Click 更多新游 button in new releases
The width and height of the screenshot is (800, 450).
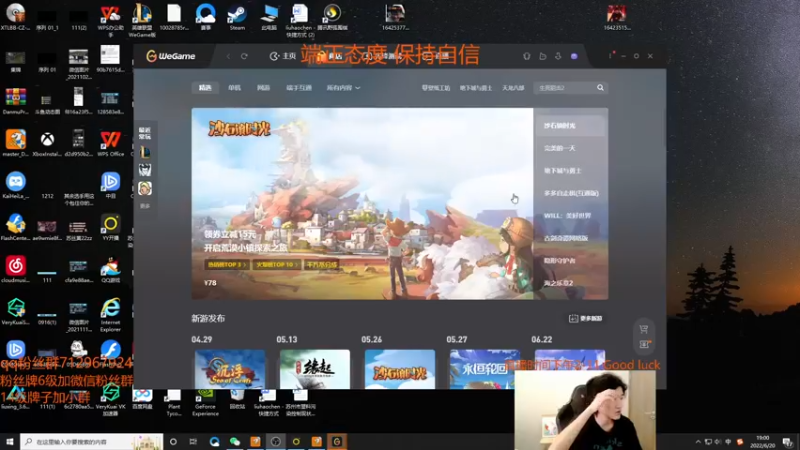(585, 318)
